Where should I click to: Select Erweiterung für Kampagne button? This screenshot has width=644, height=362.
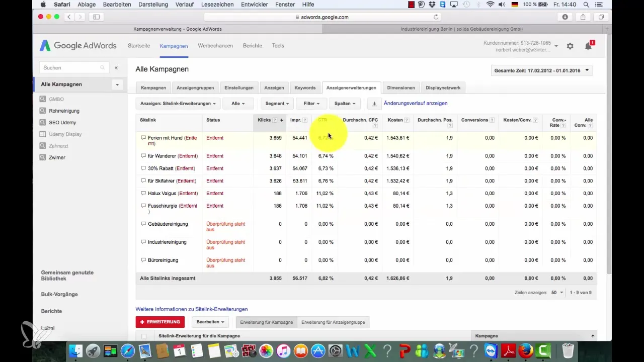coord(267,322)
